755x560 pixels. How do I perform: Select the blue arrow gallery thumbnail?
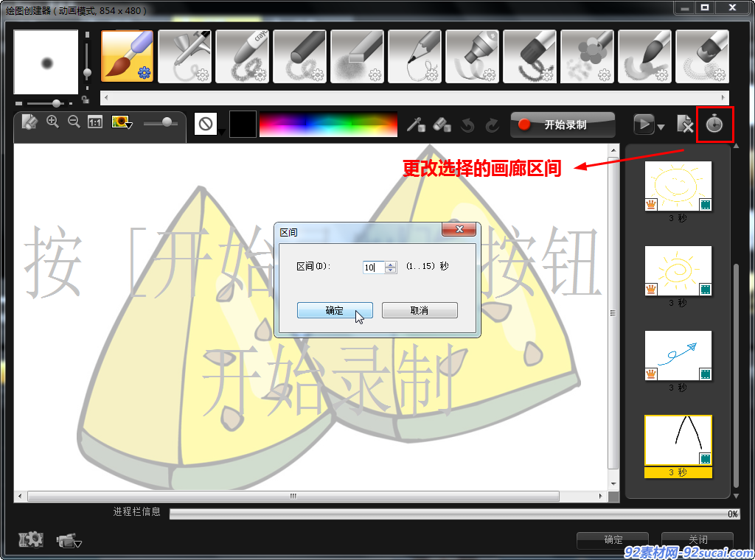[x=678, y=355]
